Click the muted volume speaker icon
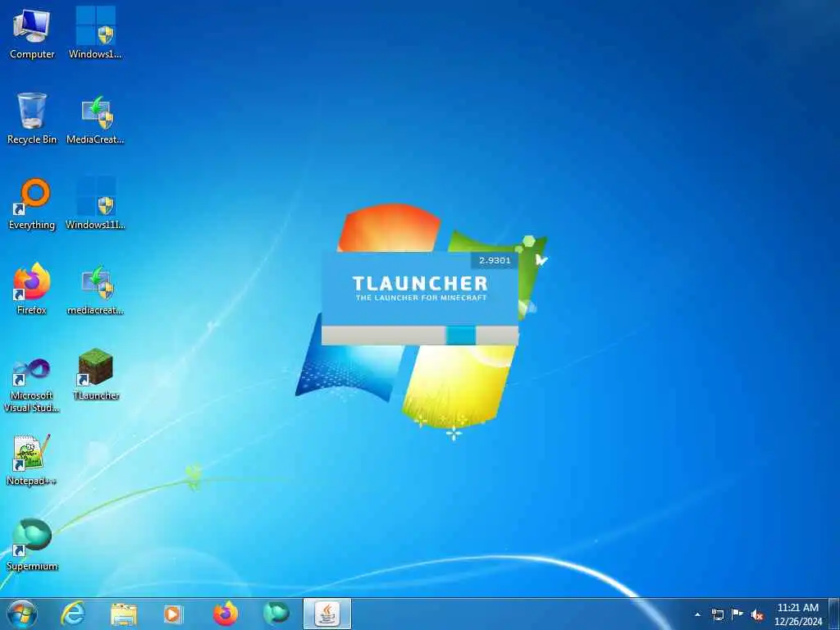The height and width of the screenshot is (630, 840). tap(757, 614)
